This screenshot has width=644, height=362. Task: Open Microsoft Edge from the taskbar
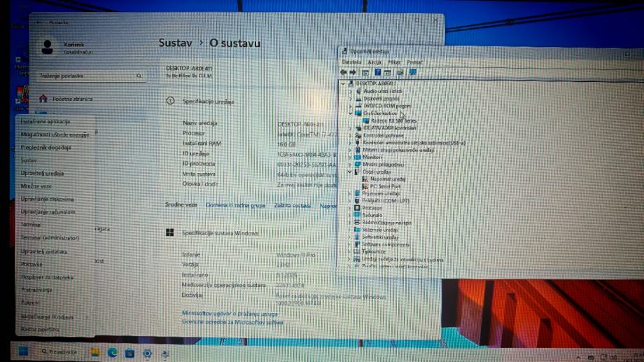(x=112, y=353)
